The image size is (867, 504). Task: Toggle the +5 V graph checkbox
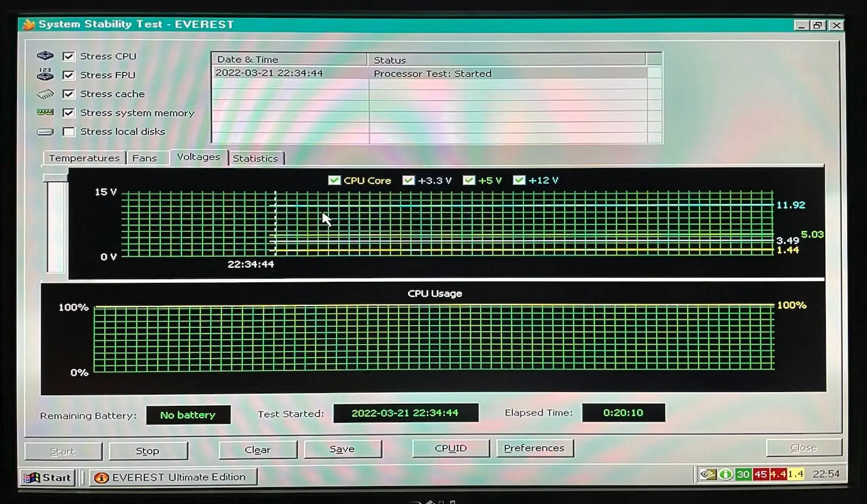[x=469, y=180]
